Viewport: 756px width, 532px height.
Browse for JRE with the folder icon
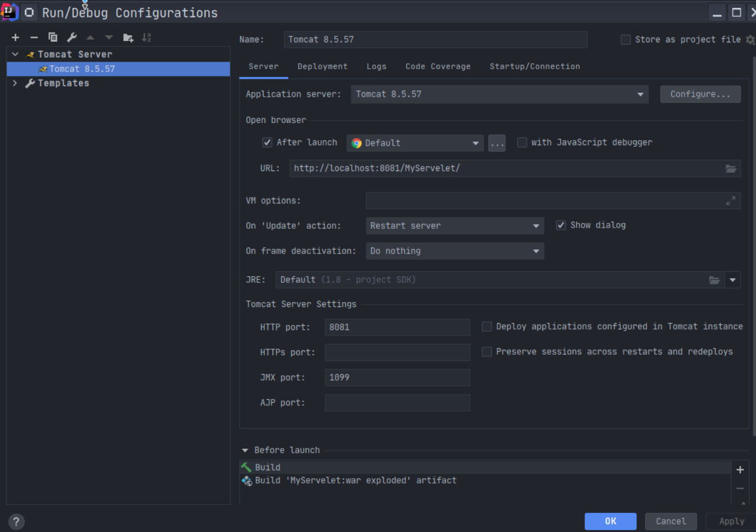pos(714,280)
